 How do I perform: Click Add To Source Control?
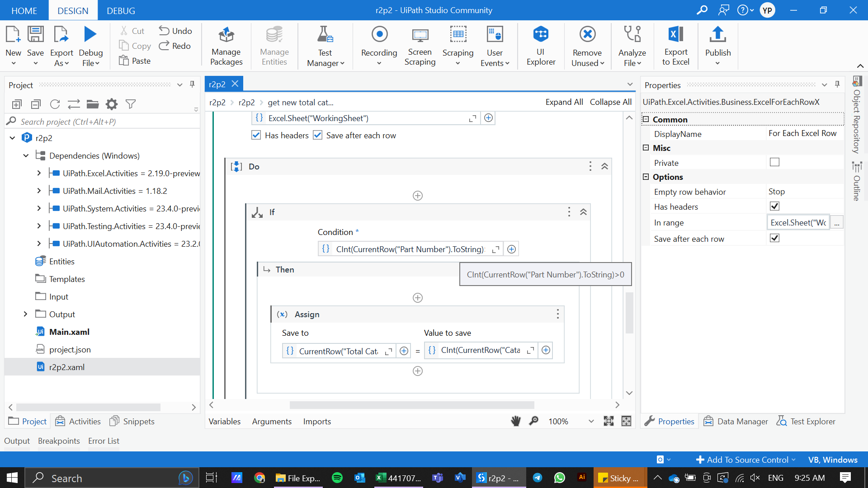(x=746, y=460)
